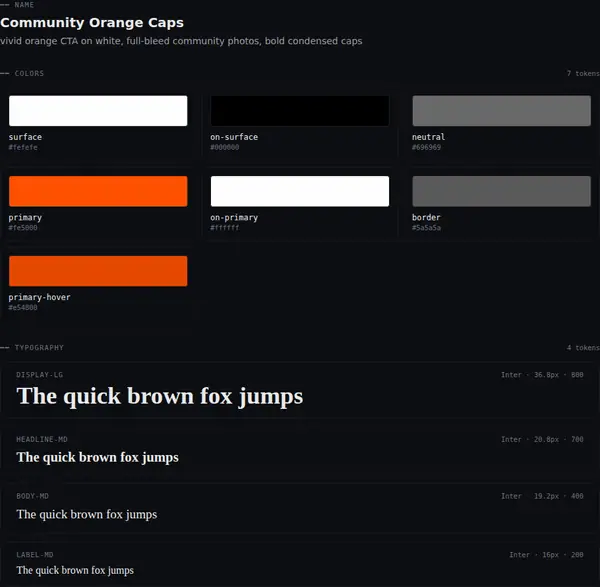This screenshot has width=600, height=587.
Task: Click the COLORS section header
Action: coord(29,73)
